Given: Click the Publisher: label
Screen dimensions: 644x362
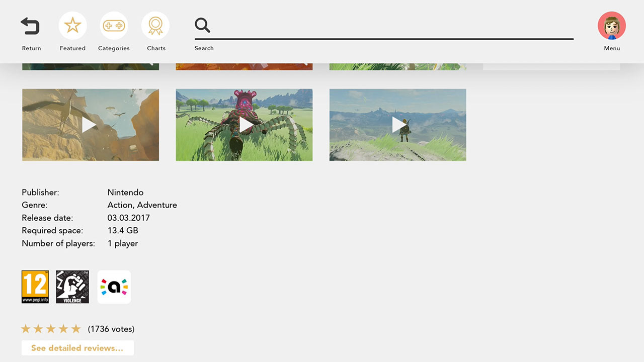Looking at the screenshot, I should pyautogui.click(x=40, y=192).
